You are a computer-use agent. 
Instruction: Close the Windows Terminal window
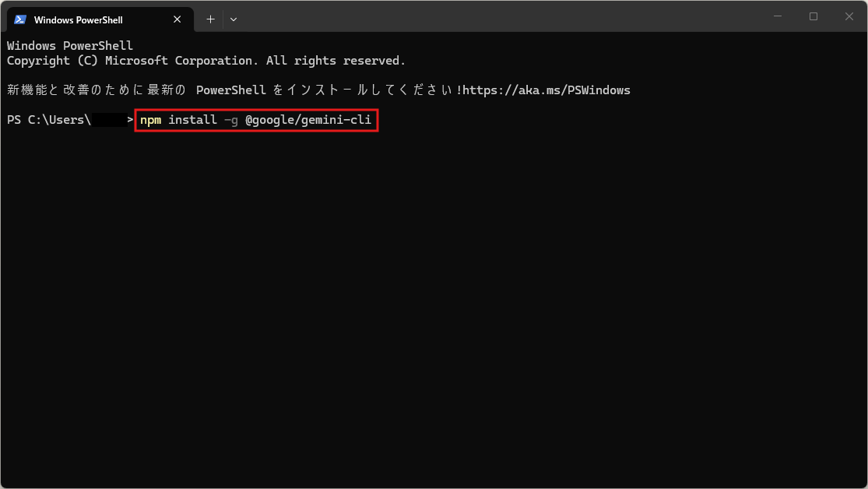(x=849, y=16)
